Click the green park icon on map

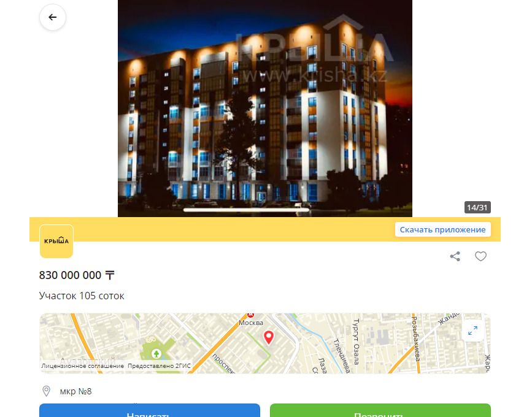(156, 354)
